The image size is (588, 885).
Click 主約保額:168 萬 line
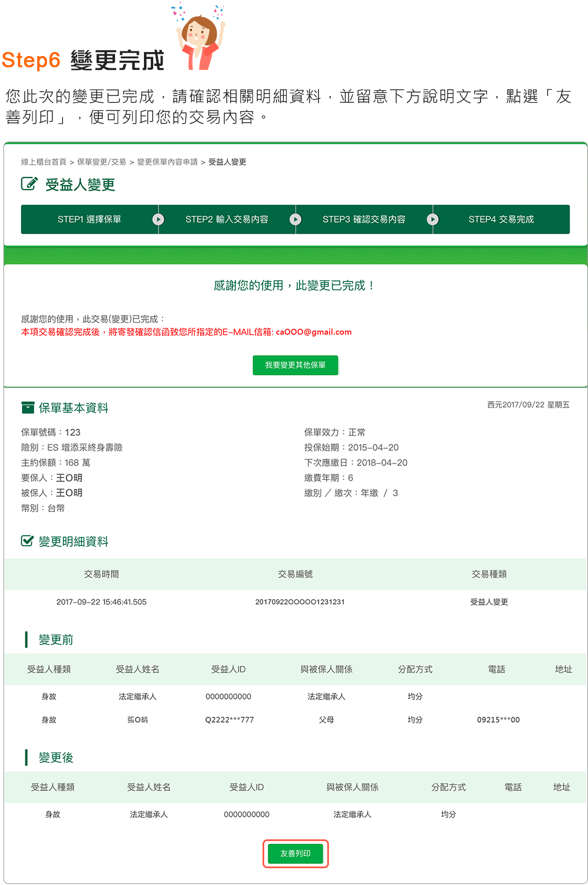pyautogui.click(x=56, y=462)
